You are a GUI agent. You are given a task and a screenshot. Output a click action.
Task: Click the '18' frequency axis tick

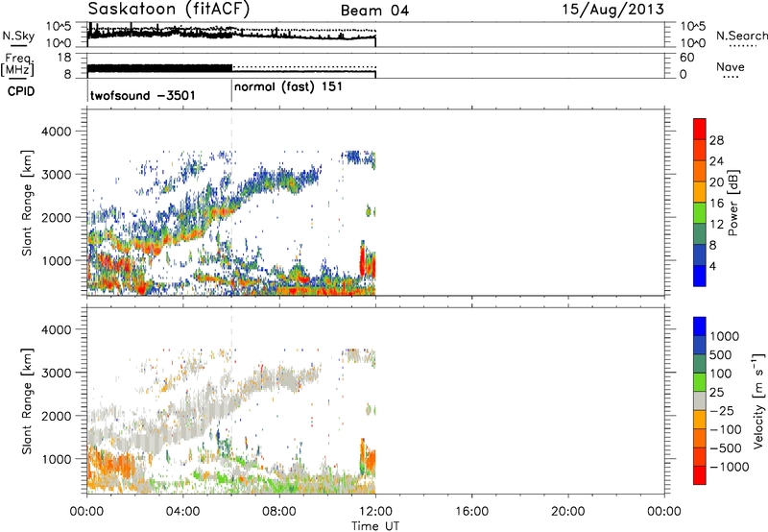64,58
